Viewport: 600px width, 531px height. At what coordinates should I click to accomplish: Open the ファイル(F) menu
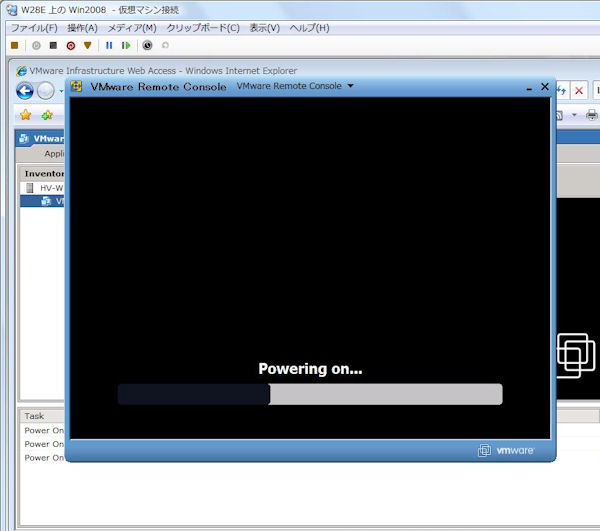34,28
